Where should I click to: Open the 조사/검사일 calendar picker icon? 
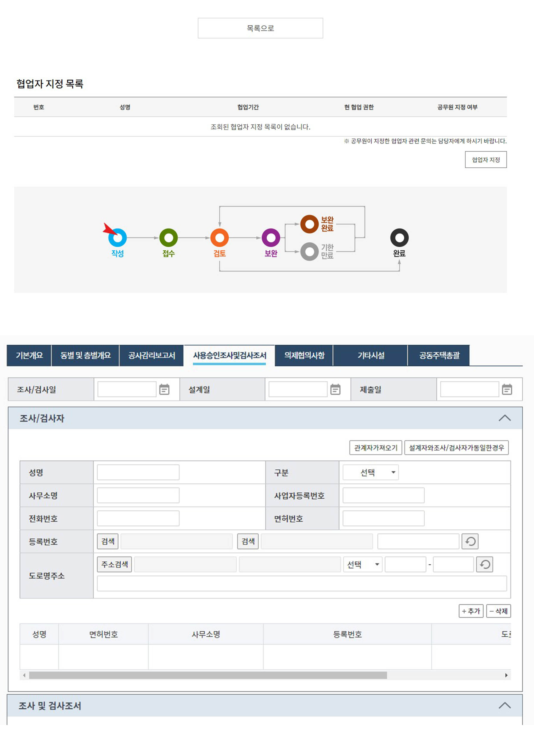tap(164, 389)
